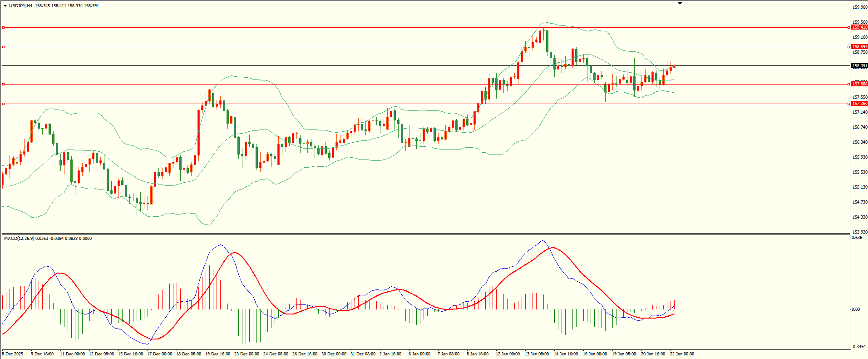The image size is (868, 359).
Task: Click the USDJPY,H4 symbol title text
Action: click(20, 6)
